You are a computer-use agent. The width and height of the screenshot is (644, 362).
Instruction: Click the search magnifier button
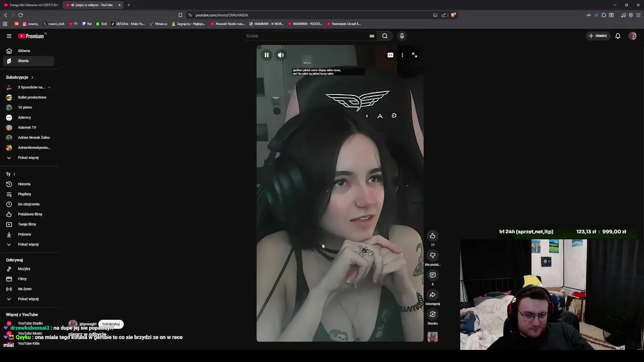coord(385,36)
